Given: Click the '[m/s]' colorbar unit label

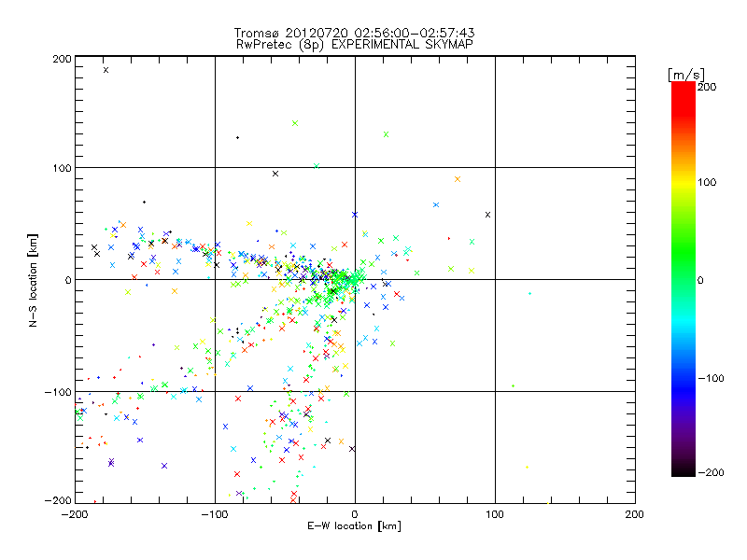Looking at the screenshot, I should pos(686,75).
